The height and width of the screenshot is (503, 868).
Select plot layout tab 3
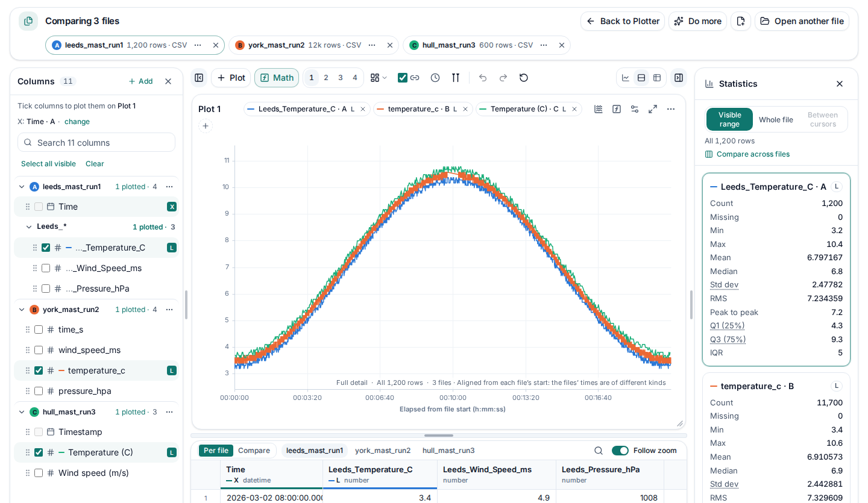coord(341,78)
